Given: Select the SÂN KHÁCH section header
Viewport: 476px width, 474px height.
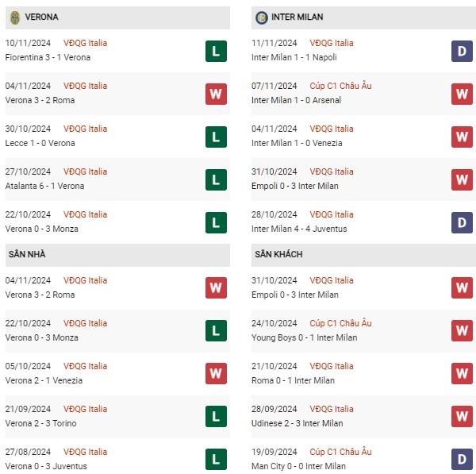Looking at the screenshot, I should click(363, 255).
